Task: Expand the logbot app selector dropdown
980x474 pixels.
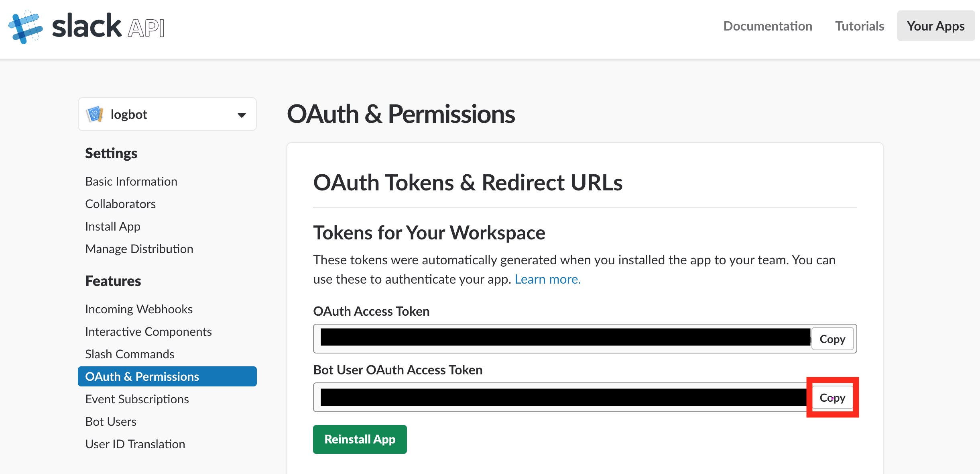Action: 241,115
